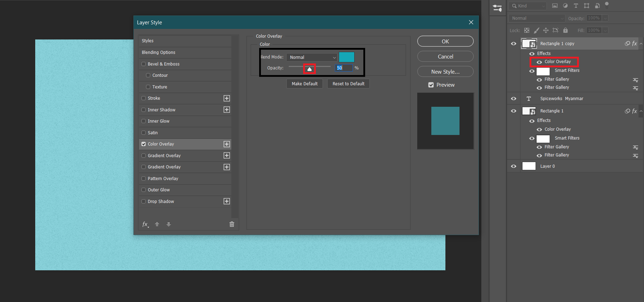Uncheck the Preview checkbox

coord(431,85)
